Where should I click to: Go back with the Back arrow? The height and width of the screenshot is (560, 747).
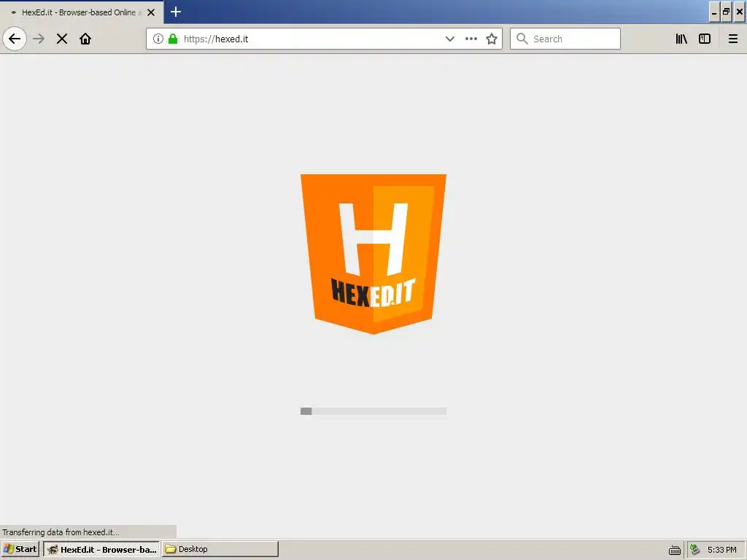click(x=15, y=39)
